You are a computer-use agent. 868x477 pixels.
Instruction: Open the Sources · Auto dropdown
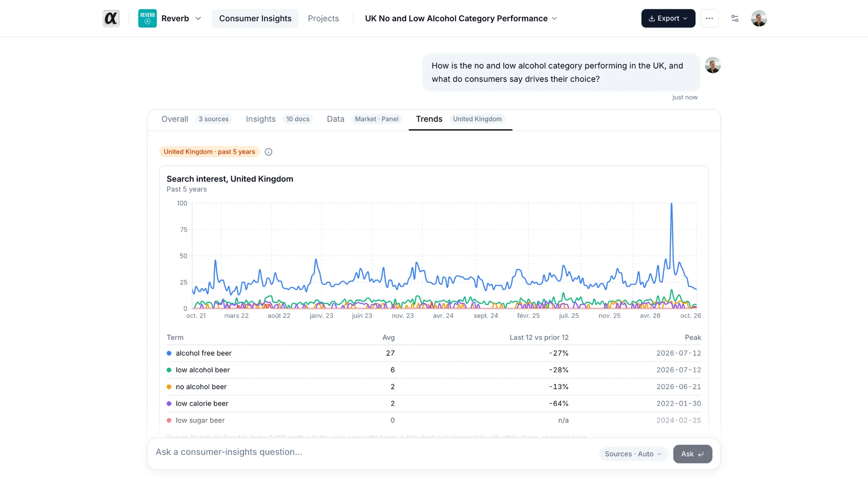point(633,454)
